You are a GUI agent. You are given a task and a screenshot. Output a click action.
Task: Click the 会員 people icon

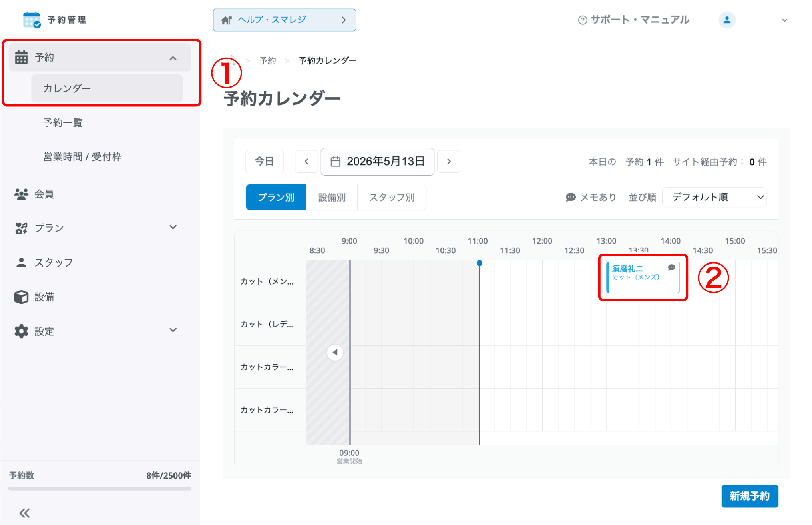tap(21, 194)
